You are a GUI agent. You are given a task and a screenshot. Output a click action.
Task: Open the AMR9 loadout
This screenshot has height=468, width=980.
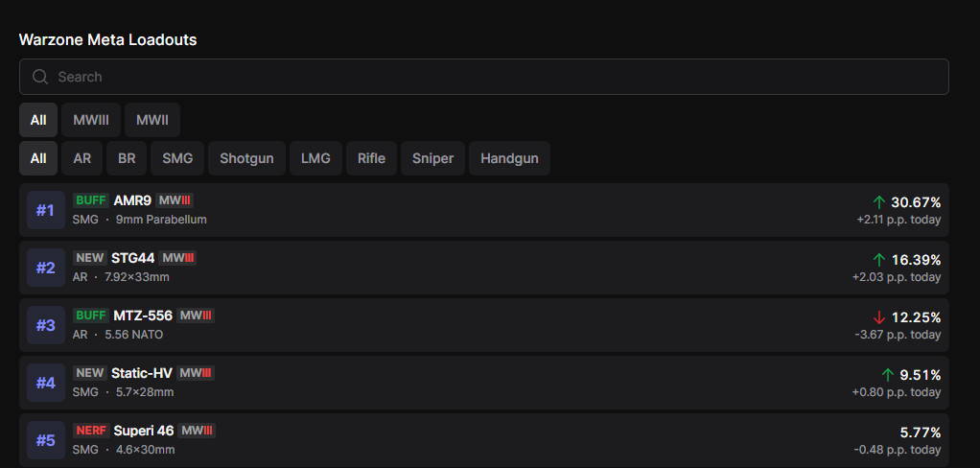pos(483,210)
